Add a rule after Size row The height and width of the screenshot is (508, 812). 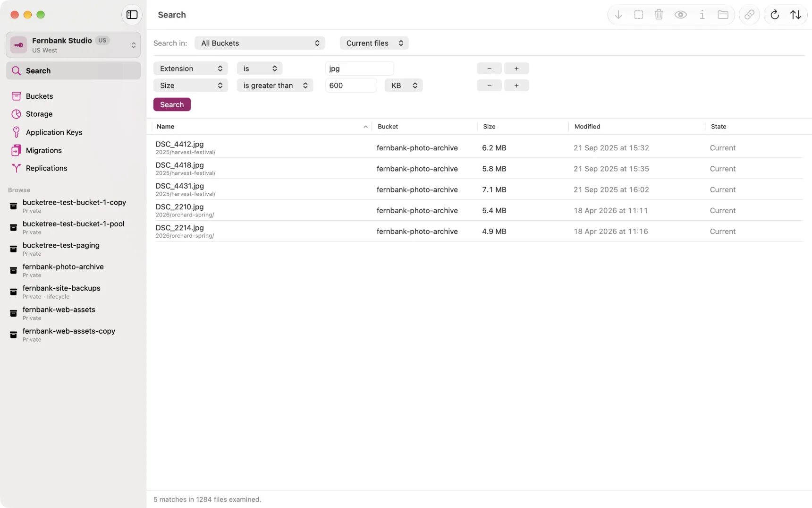click(516, 86)
